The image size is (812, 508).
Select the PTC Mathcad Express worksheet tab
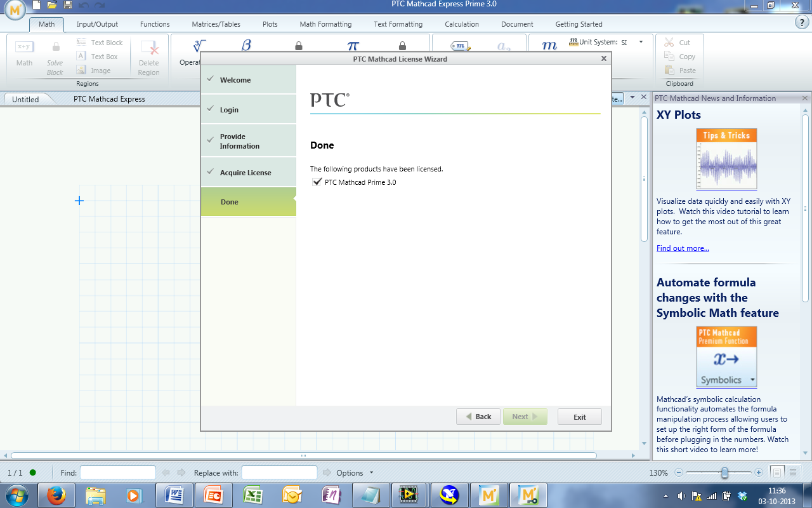click(109, 99)
